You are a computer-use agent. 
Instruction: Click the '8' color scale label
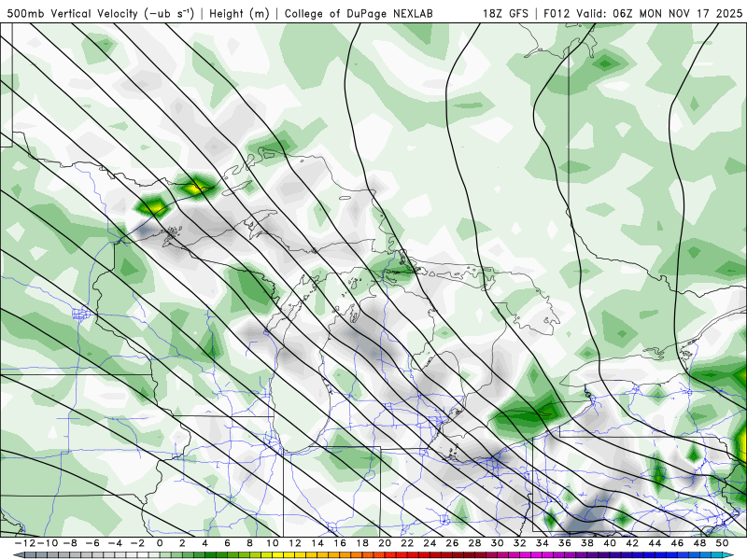249,543
